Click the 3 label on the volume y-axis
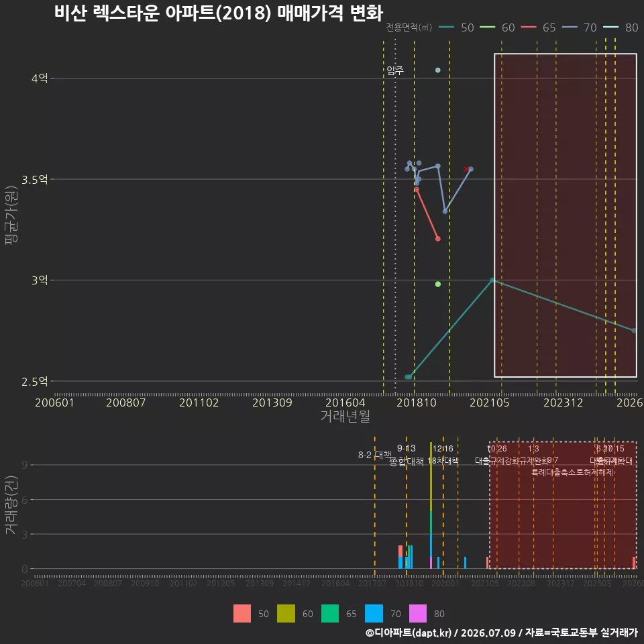This screenshot has width=644, height=644. tap(25, 535)
